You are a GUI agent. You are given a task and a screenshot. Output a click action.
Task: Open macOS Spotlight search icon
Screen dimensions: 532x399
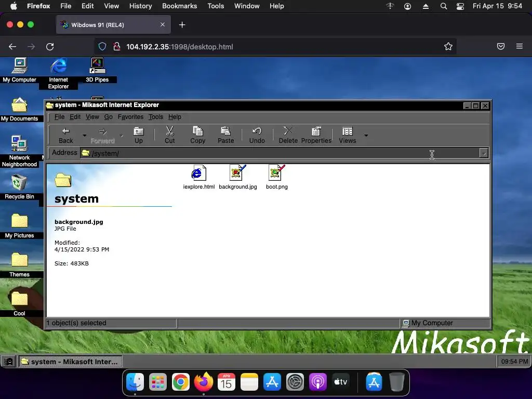coord(444,6)
